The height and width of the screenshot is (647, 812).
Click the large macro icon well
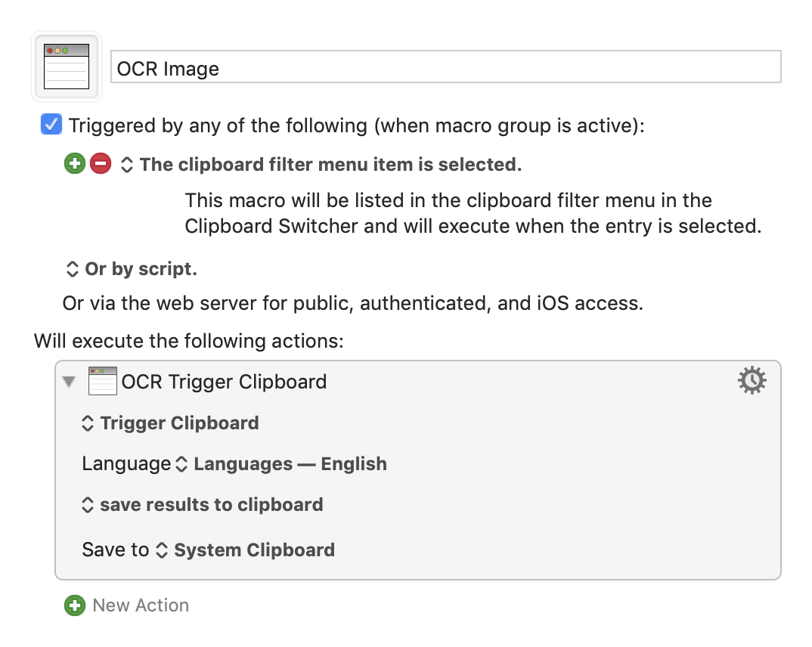(x=67, y=67)
